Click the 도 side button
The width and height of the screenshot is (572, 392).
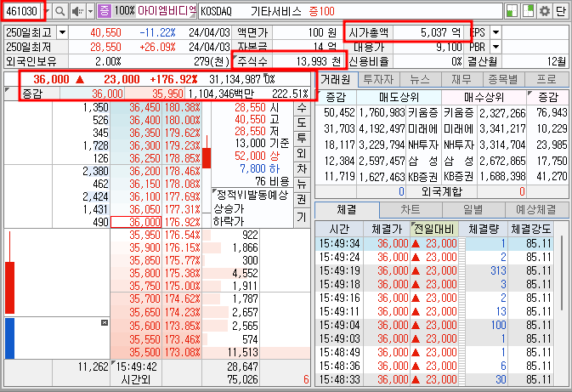pyautogui.click(x=302, y=122)
